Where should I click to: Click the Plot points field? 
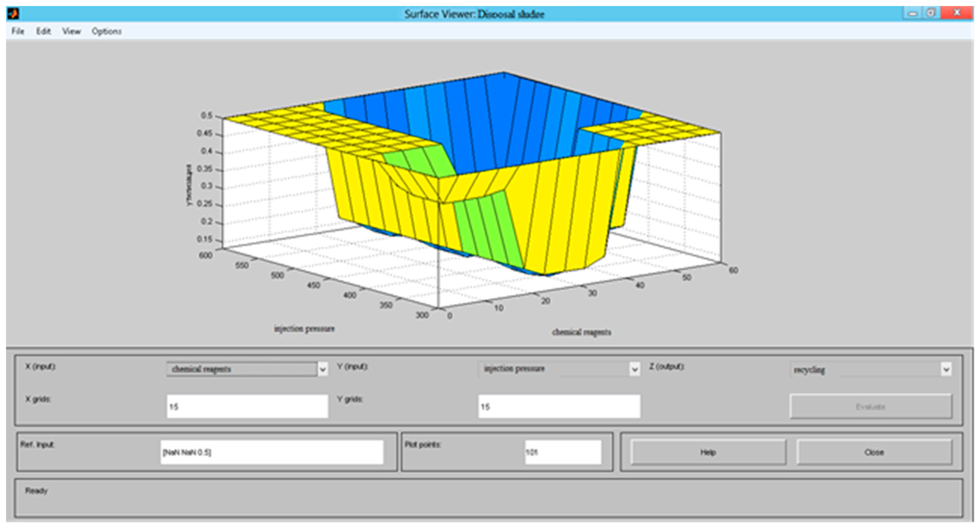[563, 452]
